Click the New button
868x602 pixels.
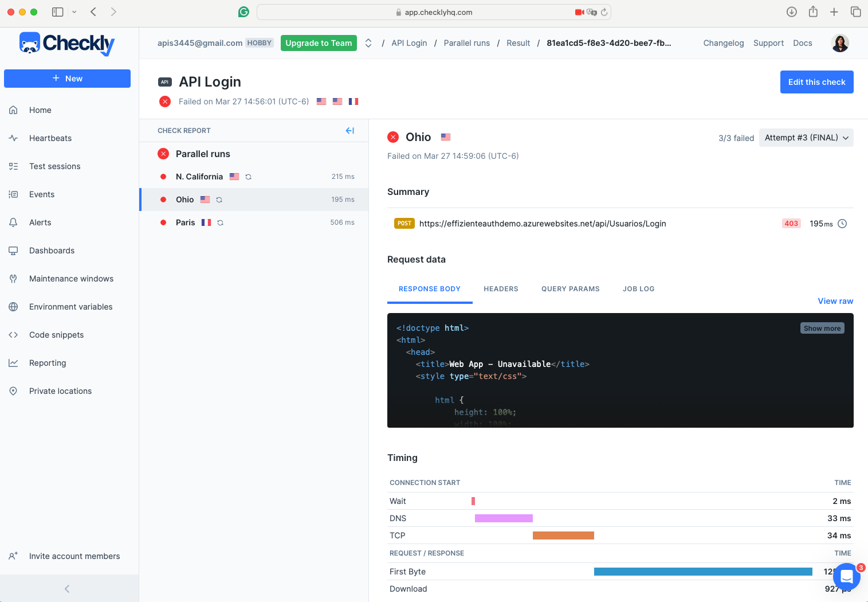[x=67, y=79]
